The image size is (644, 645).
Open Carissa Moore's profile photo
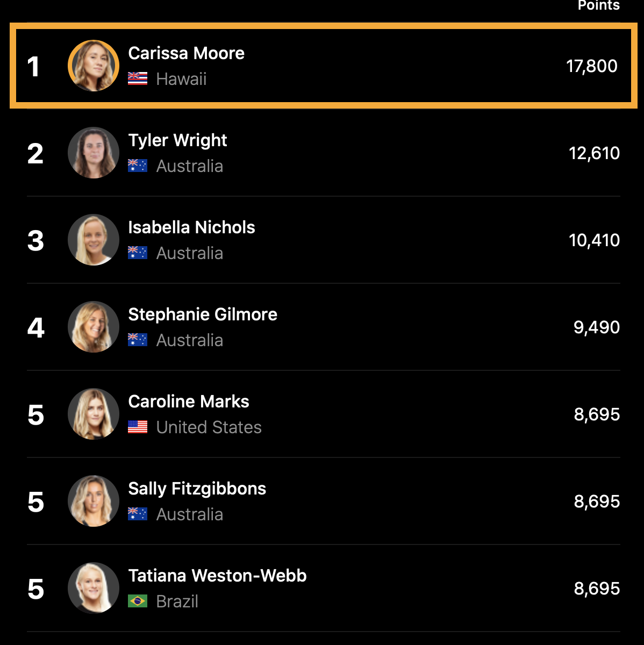coord(94,66)
